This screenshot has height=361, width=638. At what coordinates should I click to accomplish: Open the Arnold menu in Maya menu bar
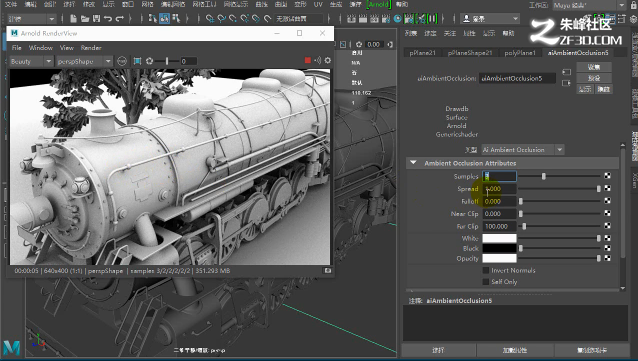(x=378, y=4)
